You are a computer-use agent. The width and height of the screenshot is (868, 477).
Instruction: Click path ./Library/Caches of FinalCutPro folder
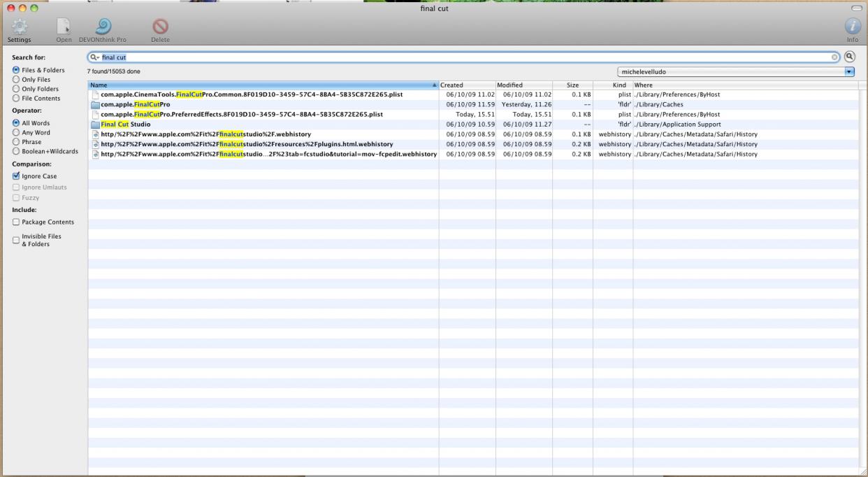658,104
